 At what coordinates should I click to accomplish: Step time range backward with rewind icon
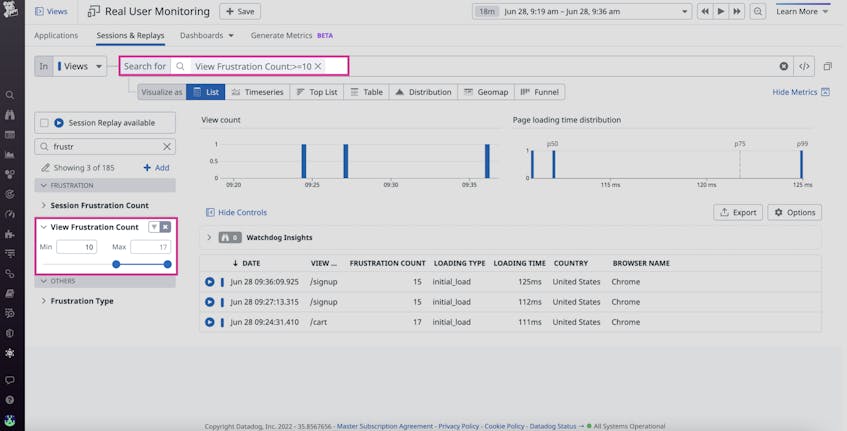pyautogui.click(x=705, y=11)
